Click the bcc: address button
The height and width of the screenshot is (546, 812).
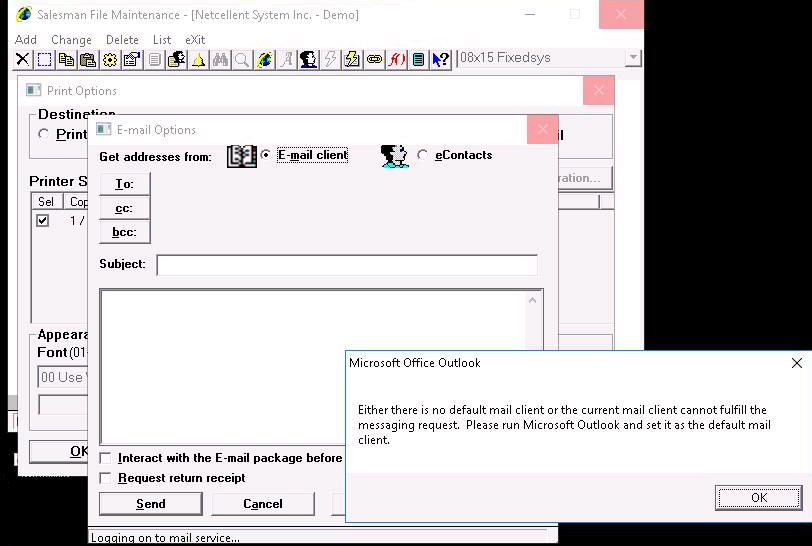pos(124,232)
